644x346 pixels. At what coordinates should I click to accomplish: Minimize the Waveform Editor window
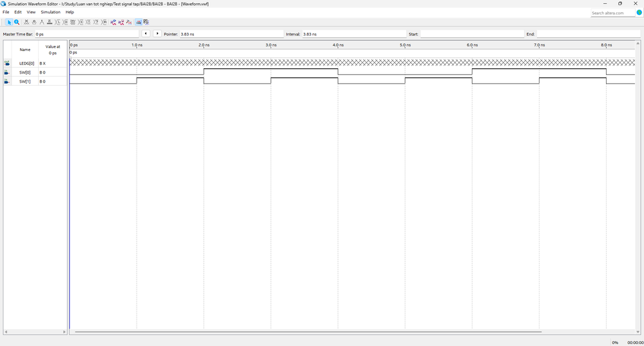pos(605,4)
